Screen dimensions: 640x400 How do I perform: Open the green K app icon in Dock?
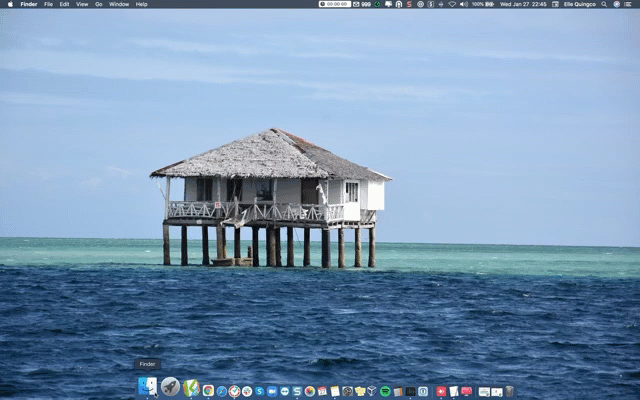click(x=191, y=388)
